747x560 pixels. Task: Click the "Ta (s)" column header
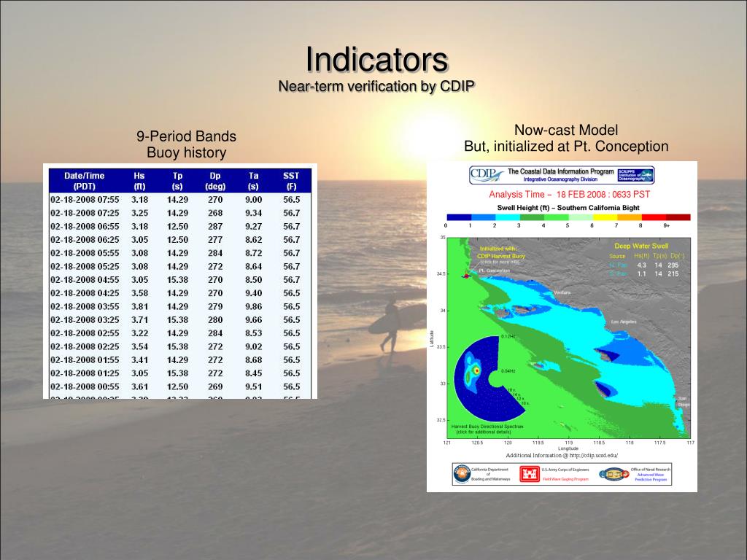(x=253, y=181)
